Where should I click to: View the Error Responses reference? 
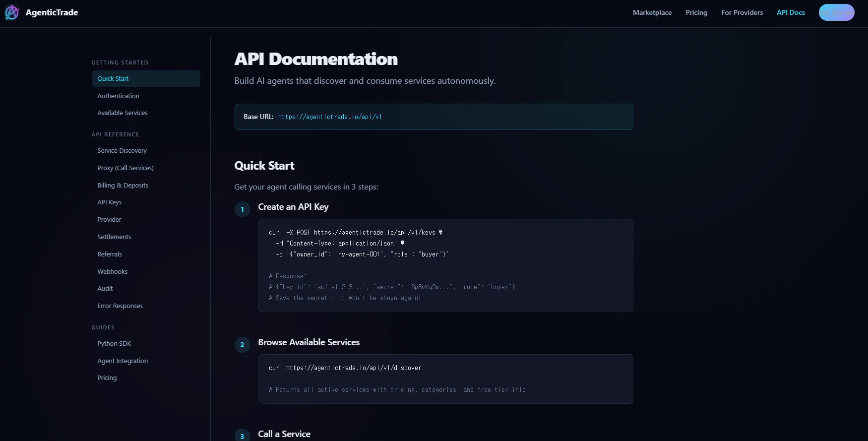[x=120, y=306]
